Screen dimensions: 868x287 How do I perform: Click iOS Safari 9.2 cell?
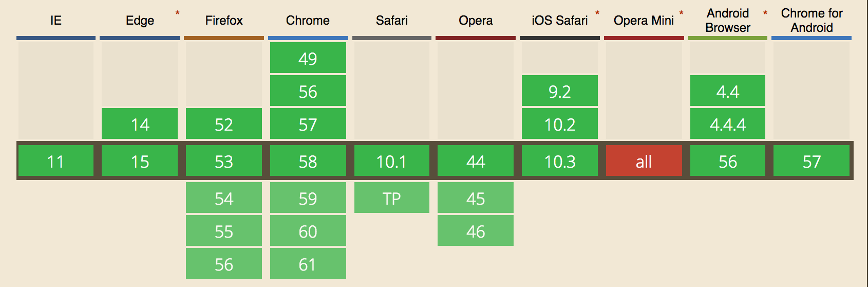560,91
